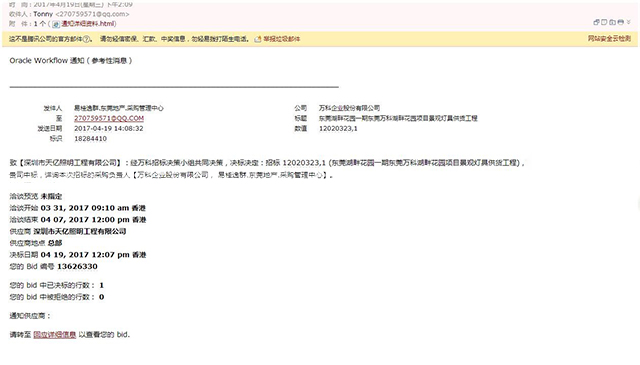The height and width of the screenshot is (365, 640).
Task: Click the Bid number 13626330
Action: click(78, 267)
